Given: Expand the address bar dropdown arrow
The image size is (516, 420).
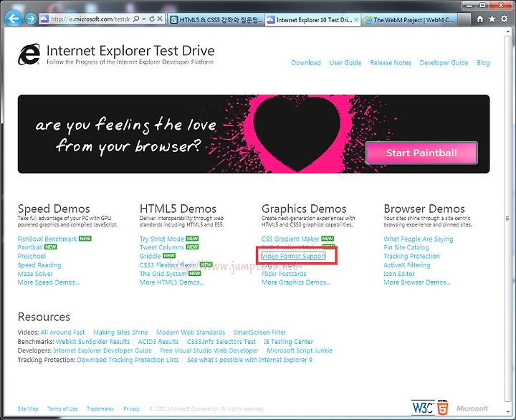Looking at the screenshot, I should point(144,19).
